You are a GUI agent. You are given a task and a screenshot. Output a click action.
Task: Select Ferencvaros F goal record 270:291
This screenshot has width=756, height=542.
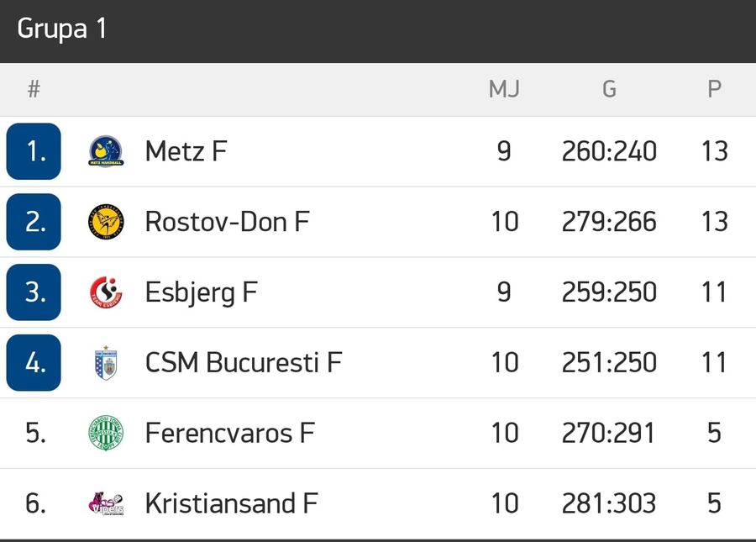pos(608,433)
